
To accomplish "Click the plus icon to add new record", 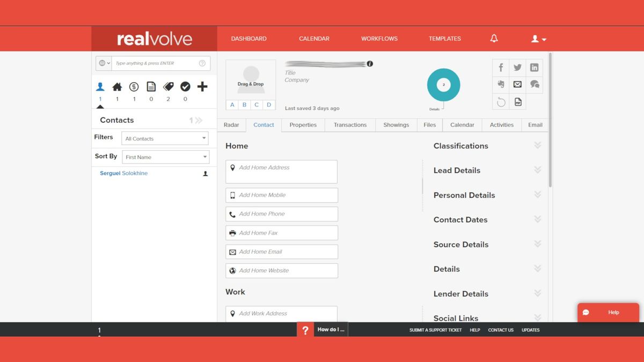I will pyautogui.click(x=201, y=86).
